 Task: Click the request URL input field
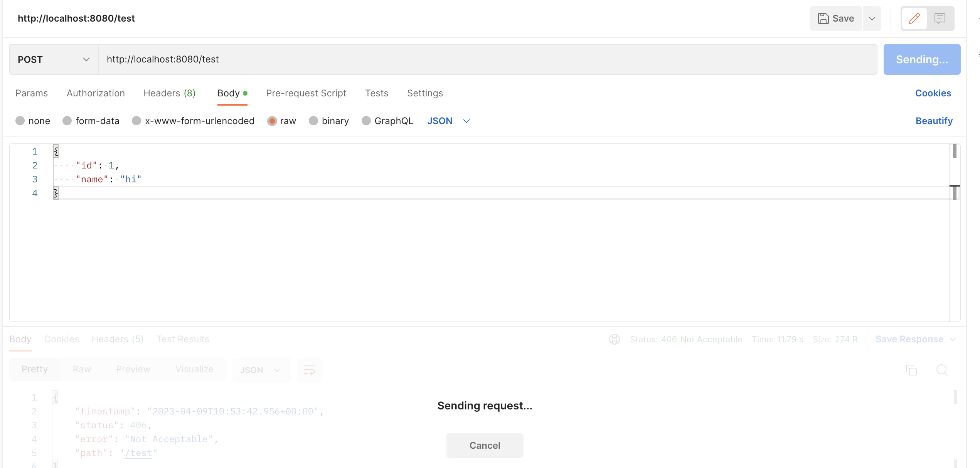click(x=487, y=59)
